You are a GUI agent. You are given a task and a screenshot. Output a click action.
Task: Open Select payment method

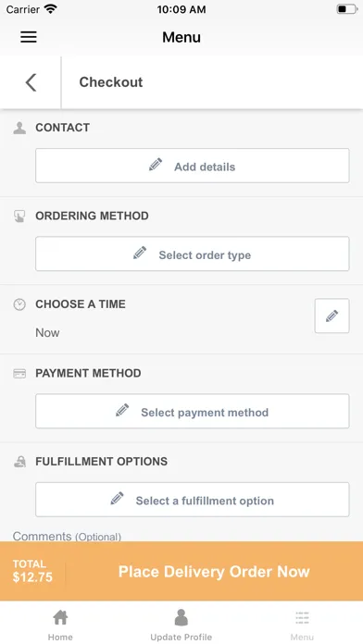pyautogui.click(x=193, y=411)
